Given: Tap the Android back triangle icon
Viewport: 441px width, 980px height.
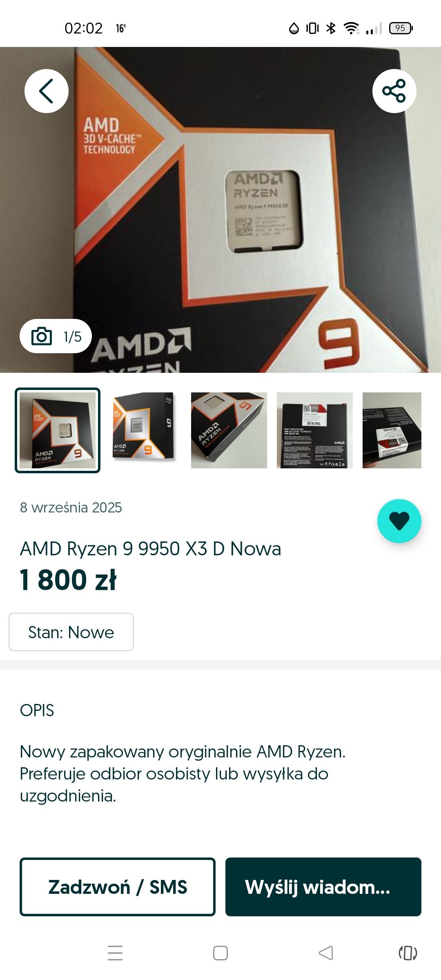Looking at the screenshot, I should (x=326, y=953).
